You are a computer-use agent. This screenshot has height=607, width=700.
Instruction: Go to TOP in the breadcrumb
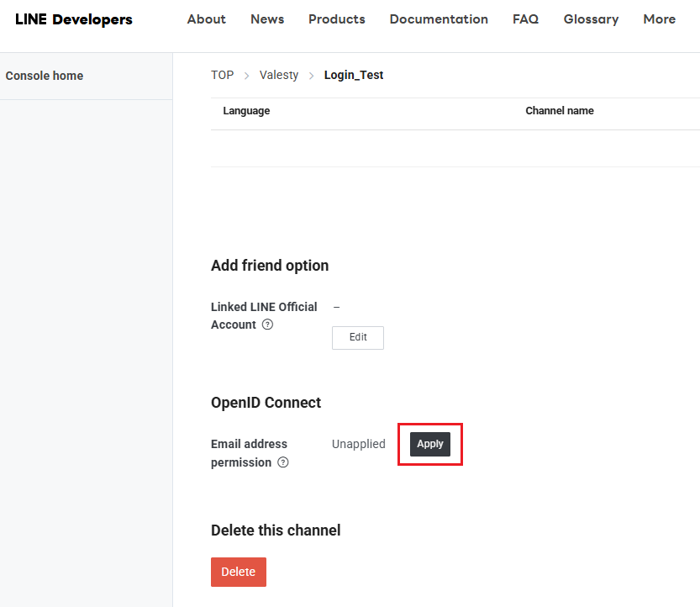222,75
